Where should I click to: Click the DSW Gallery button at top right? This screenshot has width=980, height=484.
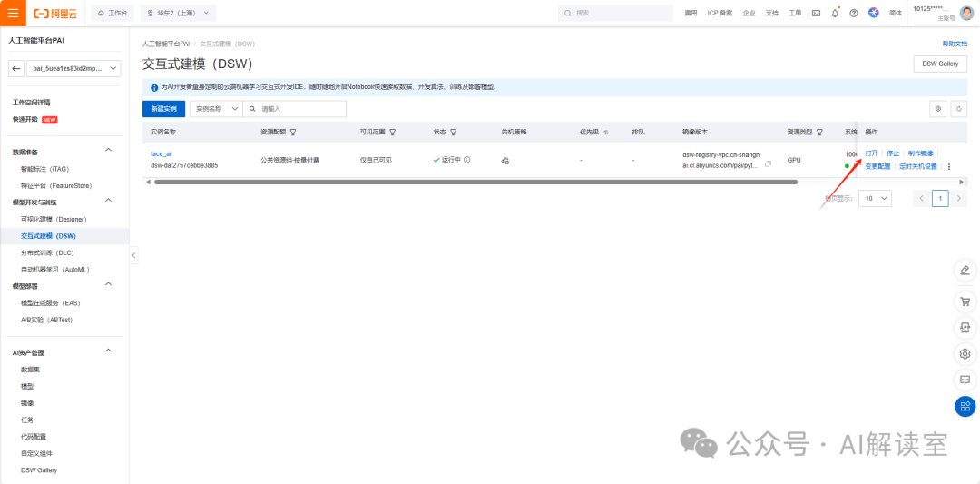[x=940, y=64]
